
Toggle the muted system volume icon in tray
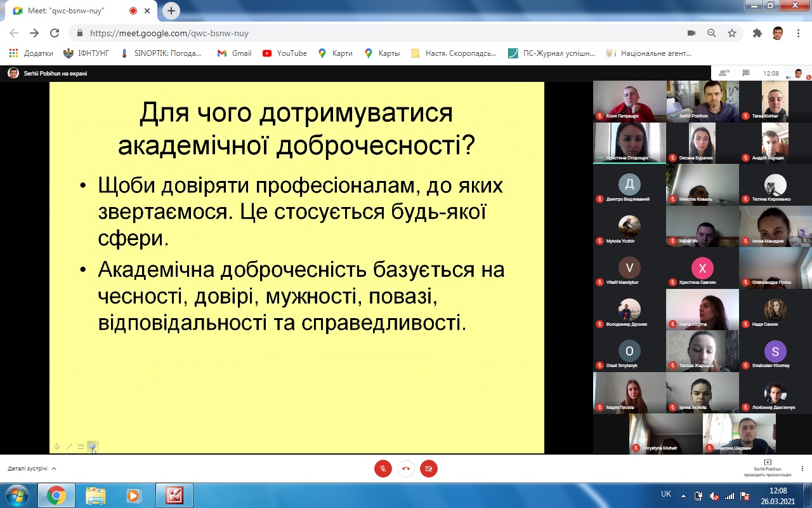[714, 495]
